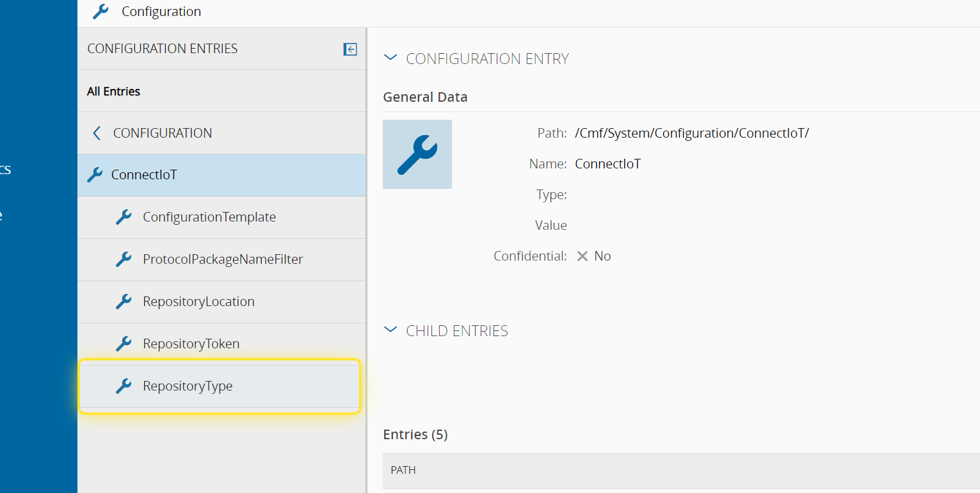
Task: Click the Confidential No indicator
Action: coord(593,256)
